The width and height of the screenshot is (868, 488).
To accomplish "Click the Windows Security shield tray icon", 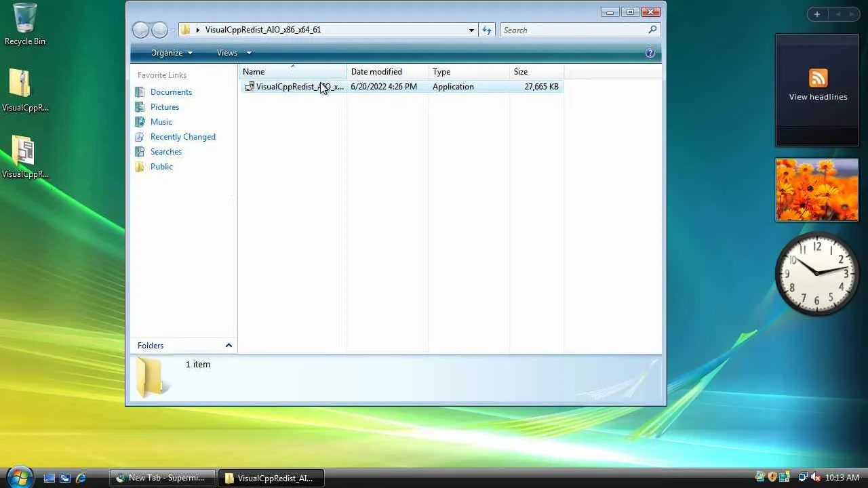I will click(772, 477).
